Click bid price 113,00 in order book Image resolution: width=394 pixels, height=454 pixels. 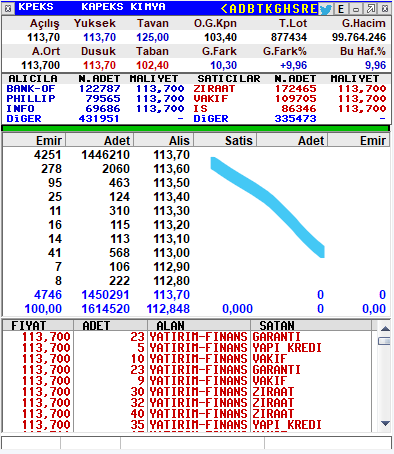point(171,253)
